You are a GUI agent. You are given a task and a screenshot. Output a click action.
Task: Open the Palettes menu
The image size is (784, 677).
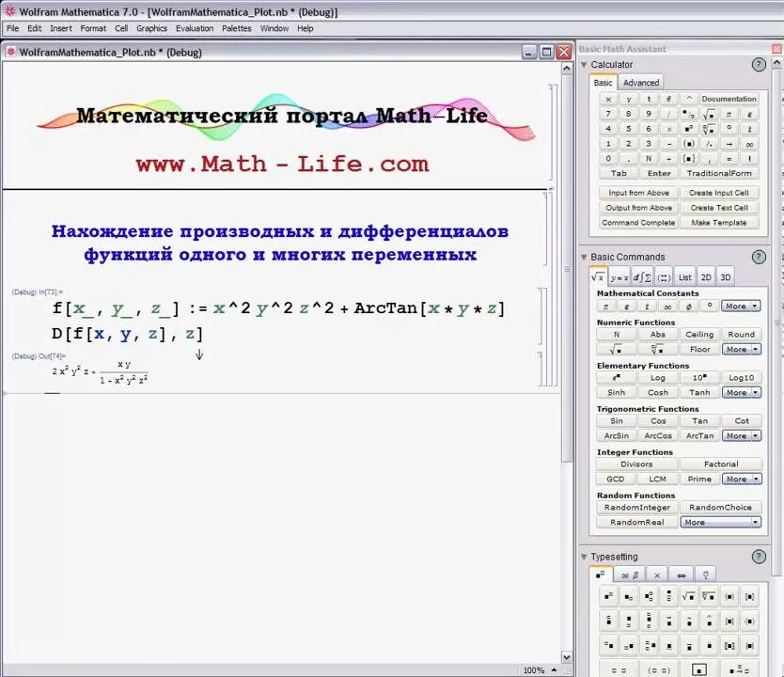coord(237,28)
